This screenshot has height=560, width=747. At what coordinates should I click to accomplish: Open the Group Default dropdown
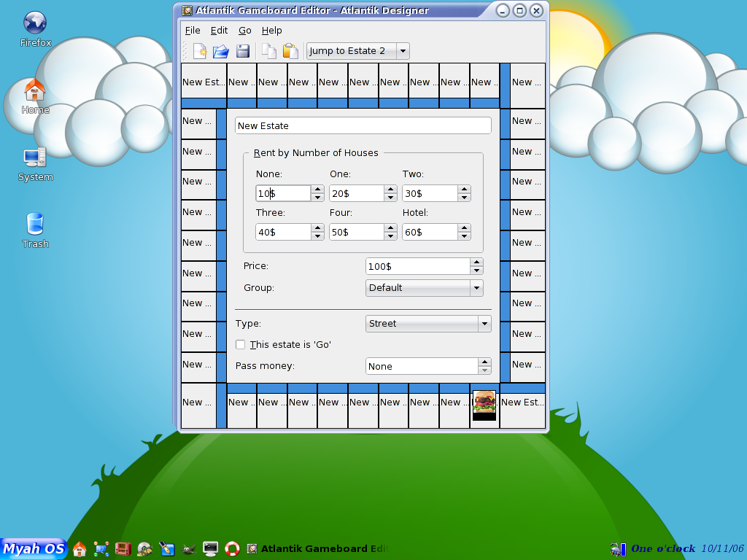(425, 287)
